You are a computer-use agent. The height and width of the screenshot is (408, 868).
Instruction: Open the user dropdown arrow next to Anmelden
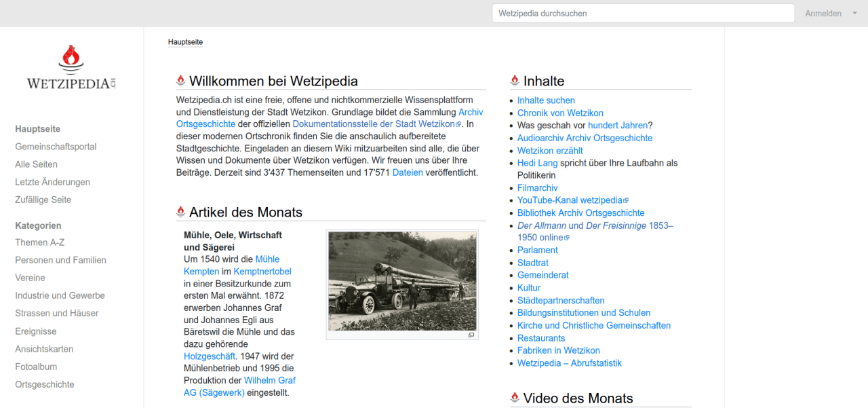point(854,14)
